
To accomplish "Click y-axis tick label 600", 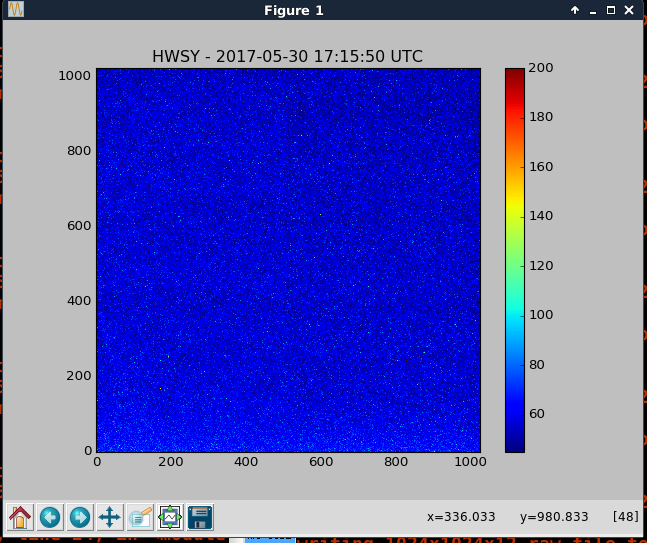I will pos(79,226).
